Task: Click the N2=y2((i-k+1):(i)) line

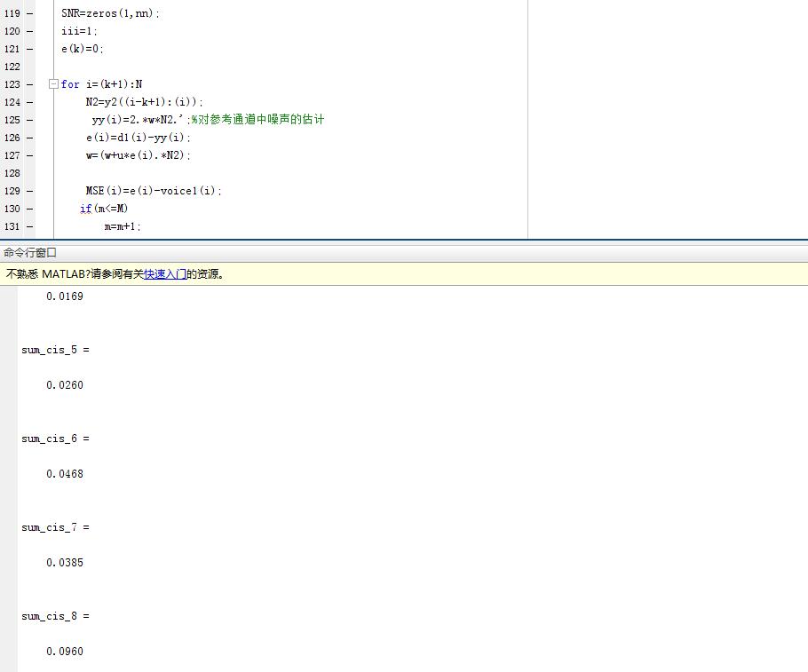Action: [144, 102]
